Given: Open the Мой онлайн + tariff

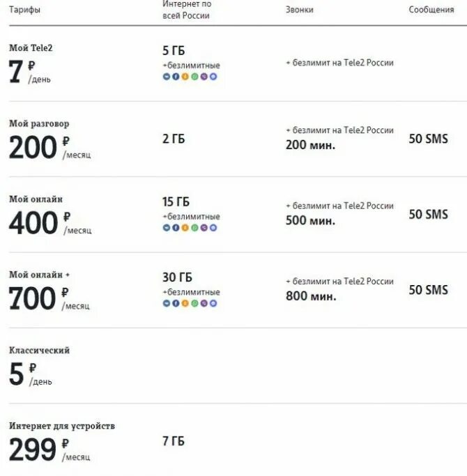Looking at the screenshot, I should pyautogui.click(x=39, y=275).
